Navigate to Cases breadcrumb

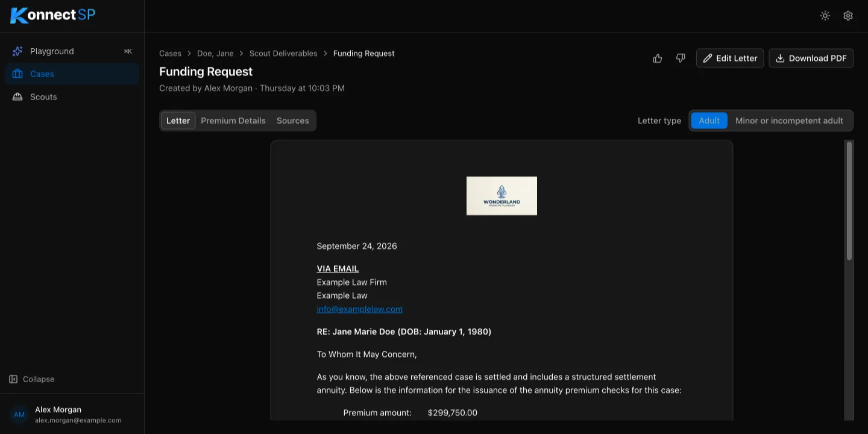[170, 54]
